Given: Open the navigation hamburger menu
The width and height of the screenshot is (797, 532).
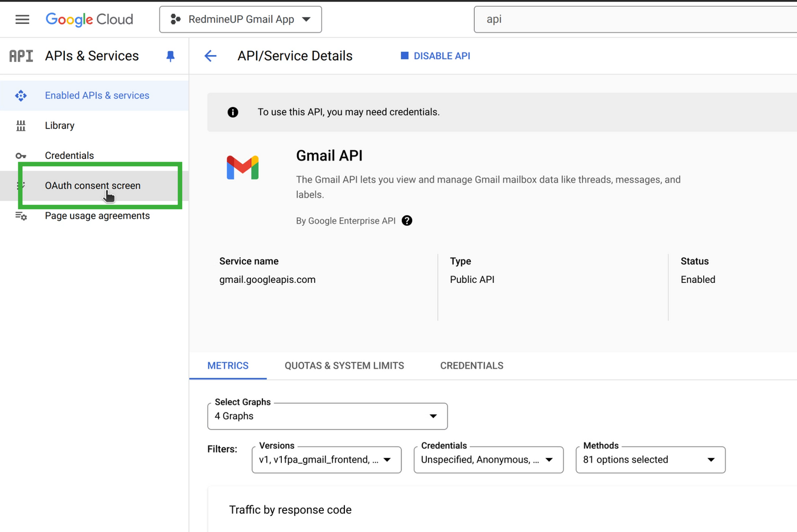Looking at the screenshot, I should 22,19.
